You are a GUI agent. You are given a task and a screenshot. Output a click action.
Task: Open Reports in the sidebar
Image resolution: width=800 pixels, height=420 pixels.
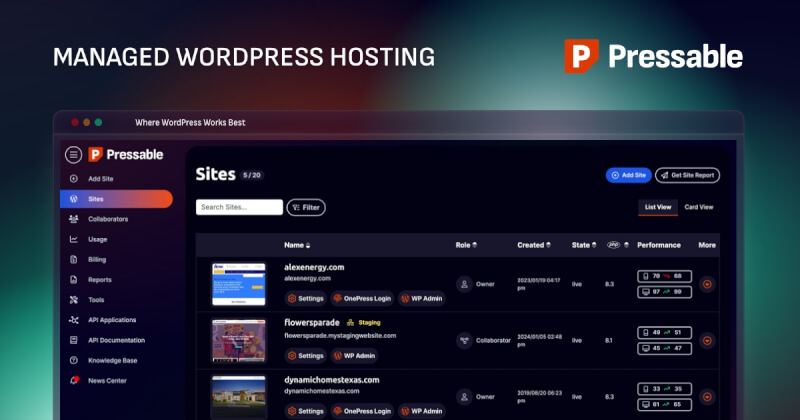(x=99, y=280)
